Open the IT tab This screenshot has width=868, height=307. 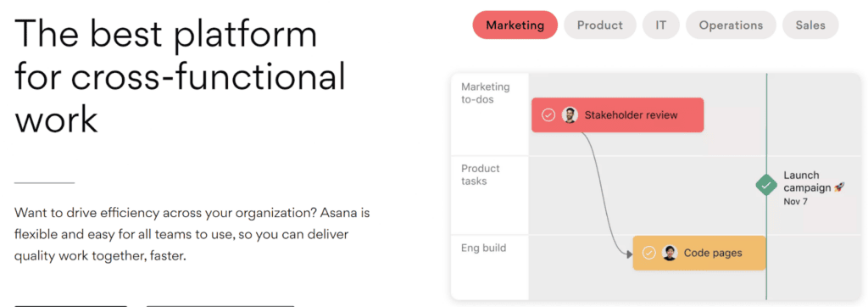pos(661,25)
